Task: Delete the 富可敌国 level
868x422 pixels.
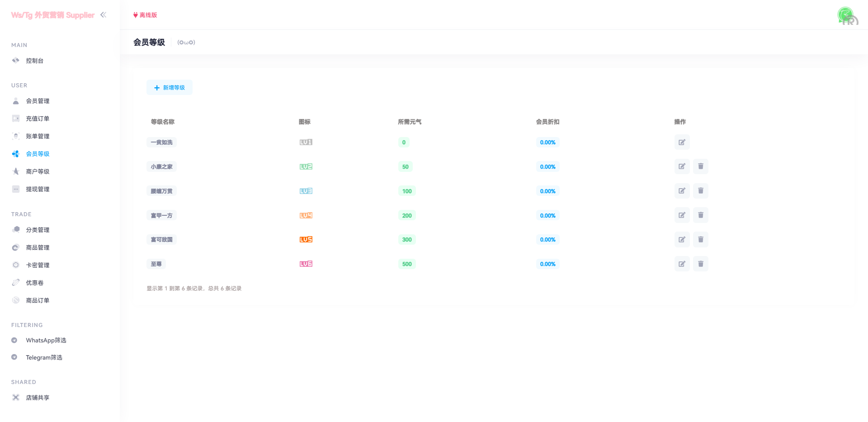Action: (700, 240)
